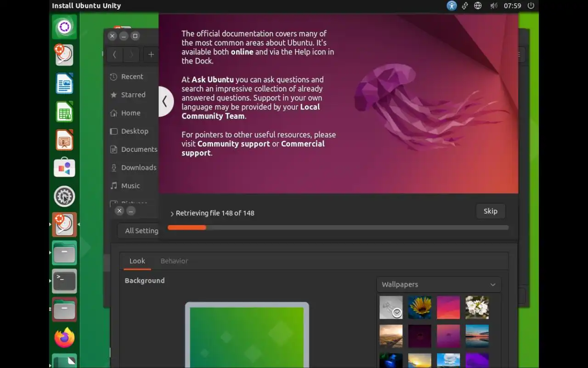Minimize the settings window with the Look tab

tap(131, 211)
